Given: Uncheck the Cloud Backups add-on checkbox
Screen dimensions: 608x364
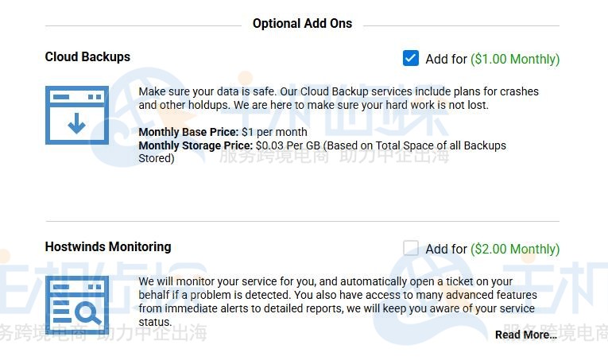Looking at the screenshot, I should (x=410, y=58).
